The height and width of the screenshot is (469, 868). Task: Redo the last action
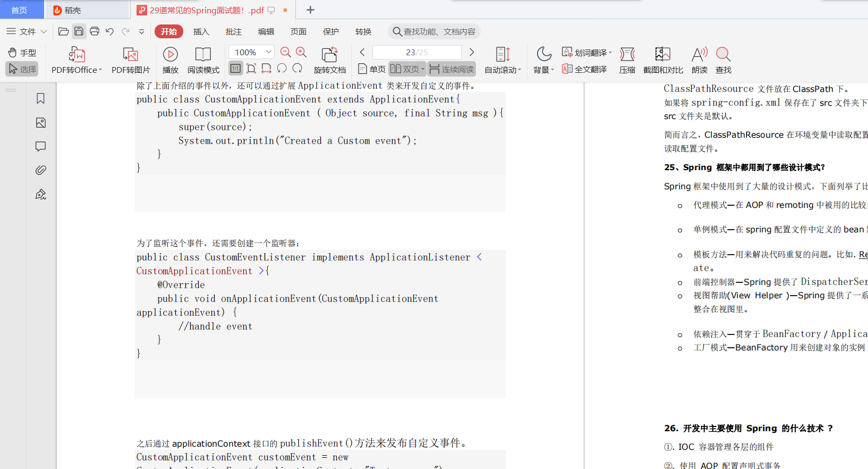pyautogui.click(x=126, y=31)
